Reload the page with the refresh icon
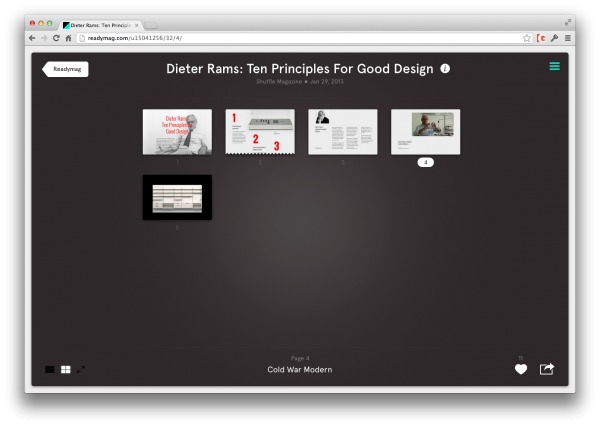 pos(56,38)
